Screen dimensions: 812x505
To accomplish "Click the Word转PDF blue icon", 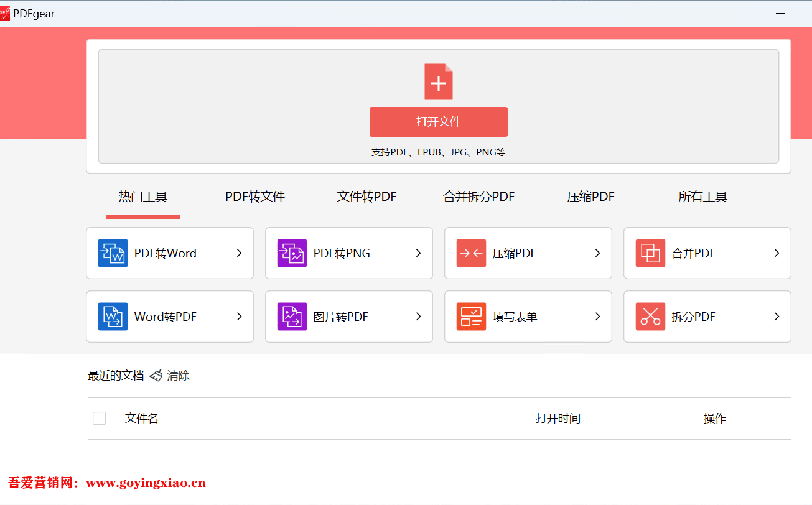I will tap(113, 317).
